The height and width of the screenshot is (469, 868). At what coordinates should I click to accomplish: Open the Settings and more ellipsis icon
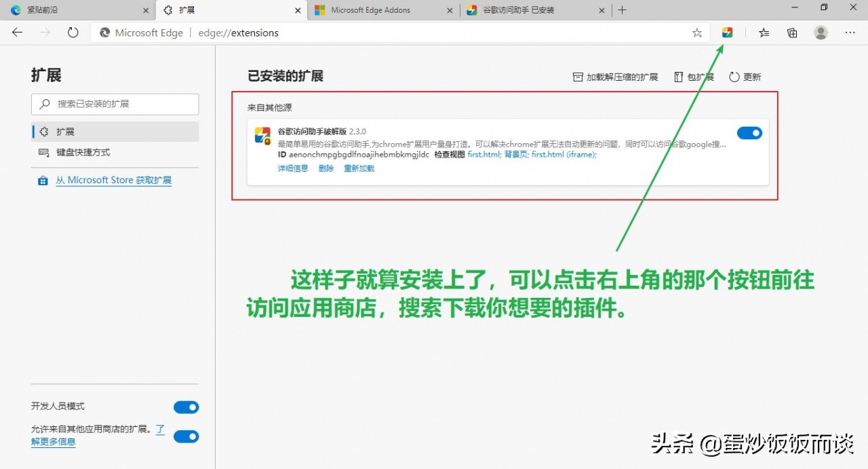[850, 32]
